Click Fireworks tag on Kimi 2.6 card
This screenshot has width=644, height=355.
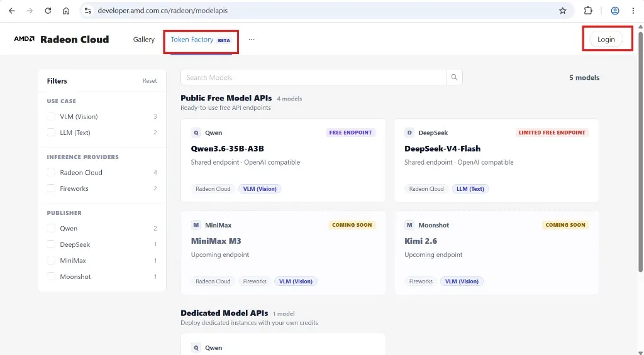point(421,281)
